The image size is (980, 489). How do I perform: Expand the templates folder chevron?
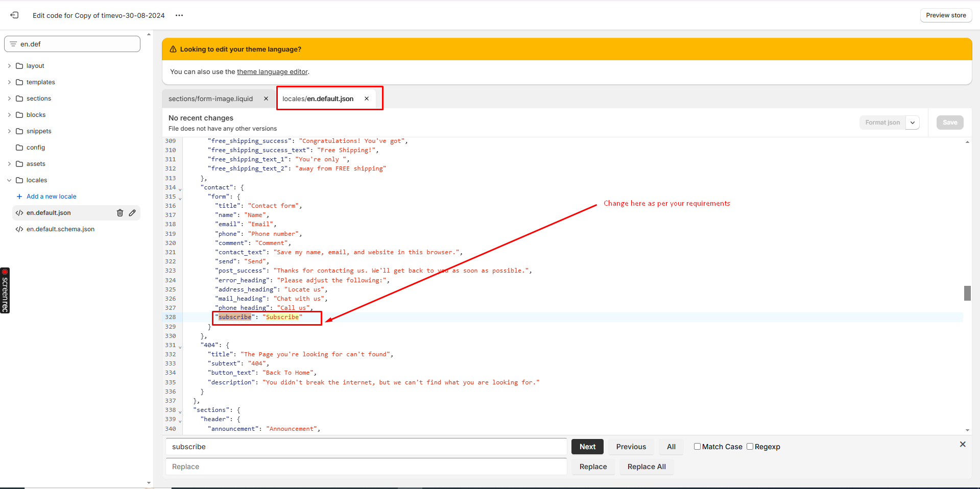pos(9,82)
